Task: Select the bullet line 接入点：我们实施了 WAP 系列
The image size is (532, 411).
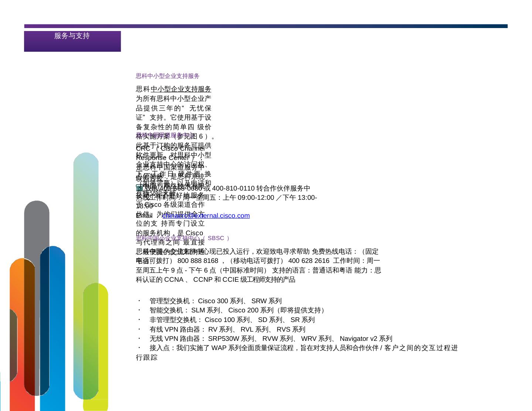Action: (297, 353)
